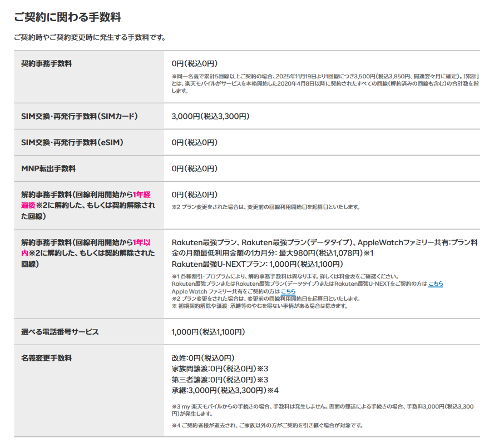
Task: Click the ご契約に関わる手数料 page heading
Action: tap(67, 17)
